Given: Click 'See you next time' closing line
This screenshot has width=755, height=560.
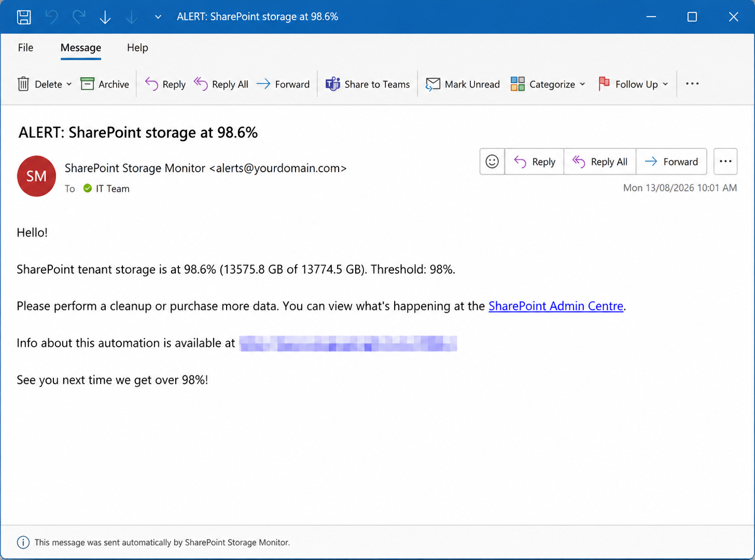Looking at the screenshot, I should [x=113, y=380].
